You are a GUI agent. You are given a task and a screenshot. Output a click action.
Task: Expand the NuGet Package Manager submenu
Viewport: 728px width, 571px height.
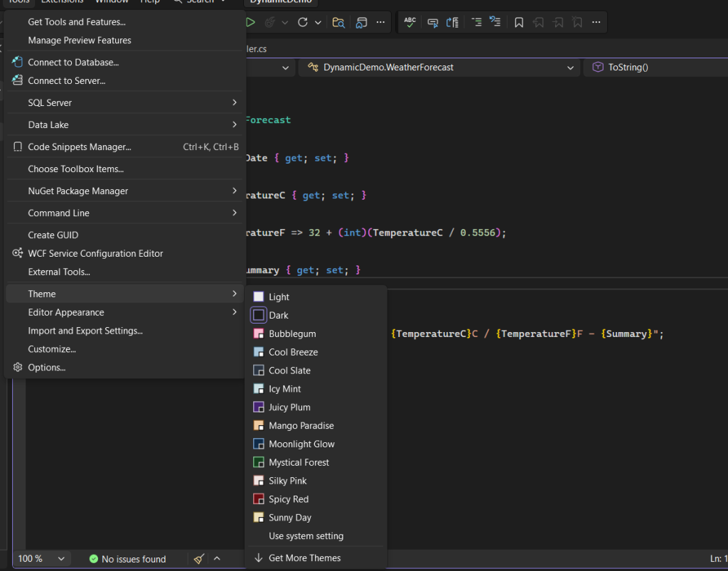coord(124,191)
